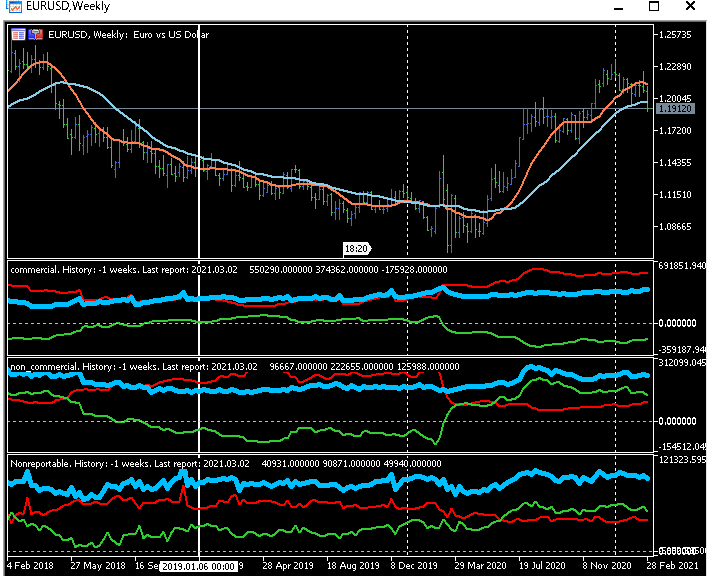Click the 18:20 time marker on the chart
Image resolution: width=707 pixels, height=576 pixels.
click(357, 249)
